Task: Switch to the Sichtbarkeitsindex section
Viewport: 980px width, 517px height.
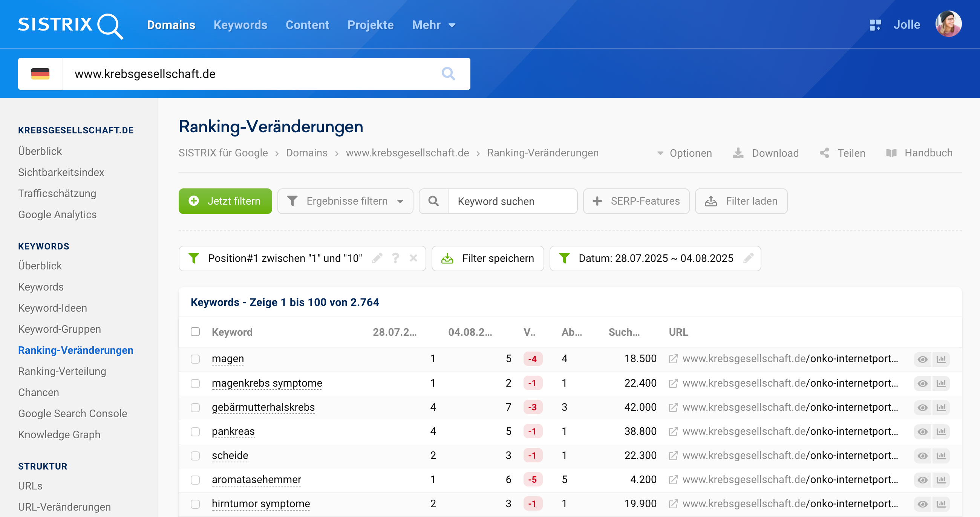Action: coord(61,172)
